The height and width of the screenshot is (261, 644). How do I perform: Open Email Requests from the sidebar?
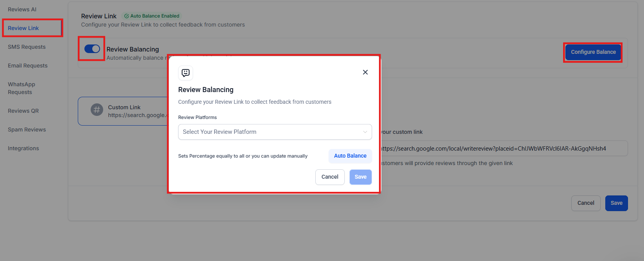(28, 66)
